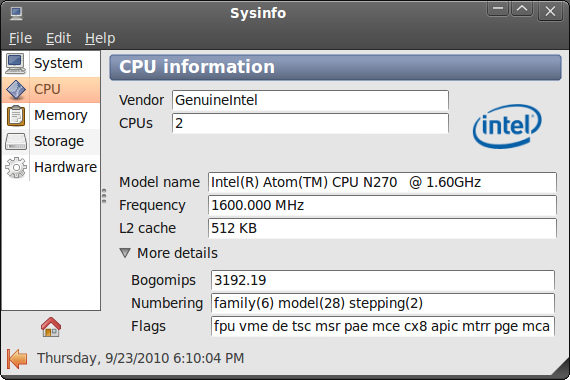The image size is (570, 380).
Task: Click the Model name field
Action: click(382, 182)
